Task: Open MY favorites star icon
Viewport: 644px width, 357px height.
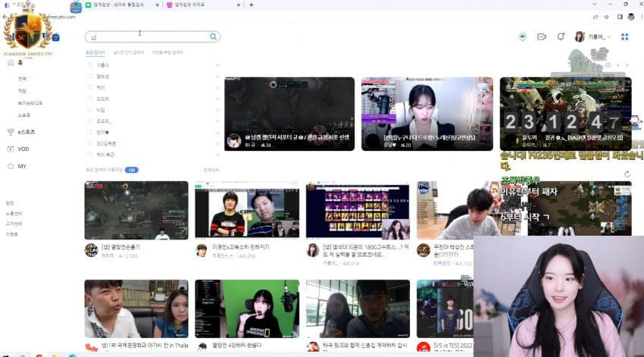Action: (11, 166)
